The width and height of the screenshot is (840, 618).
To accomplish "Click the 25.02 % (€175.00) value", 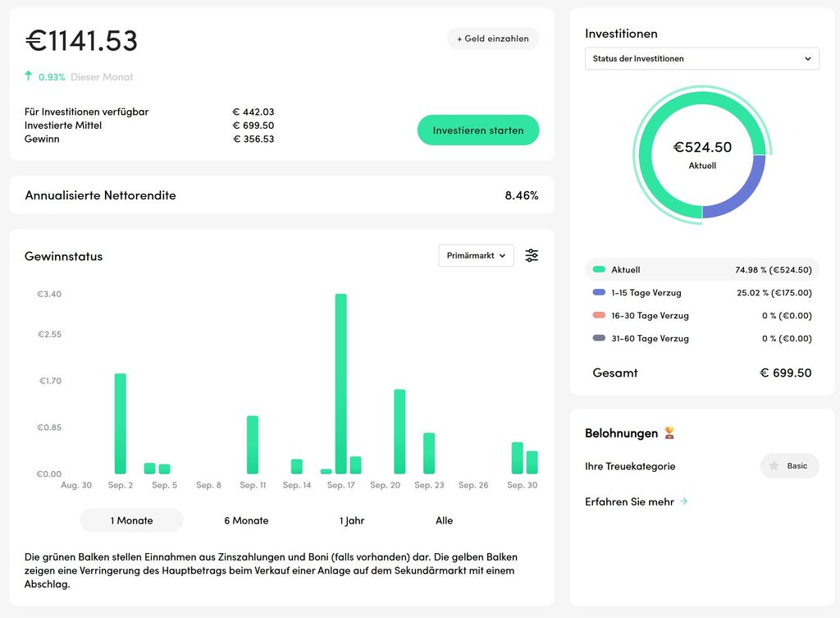I will pos(774,293).
